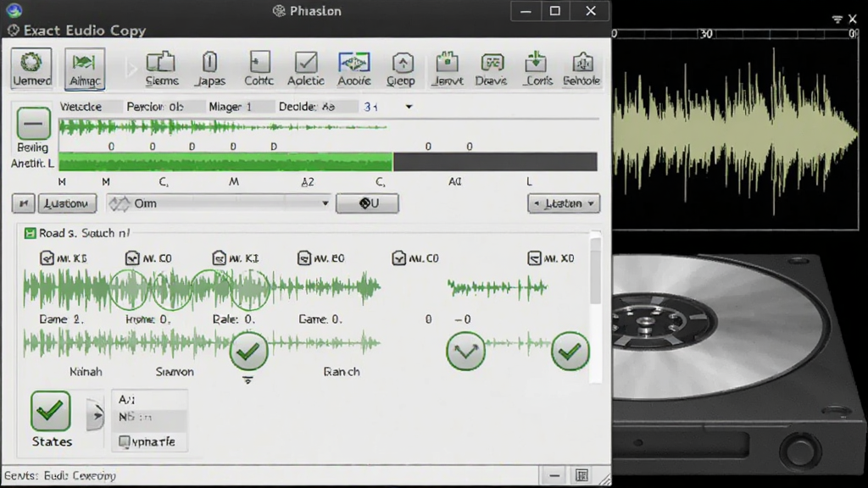Toggle the Road s. Satuch checkbox
Image resolution: width=868 pixels, height=488 pixels.
(30, 234)
